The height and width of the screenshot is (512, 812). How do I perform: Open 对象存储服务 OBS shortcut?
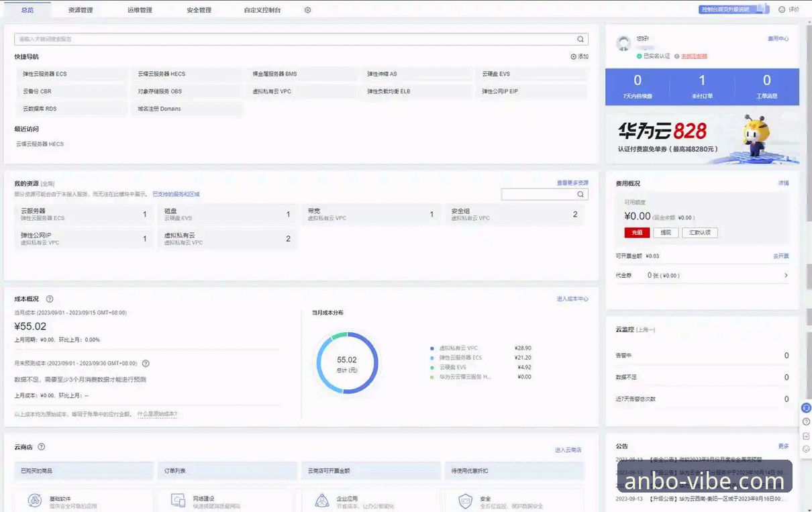point(186,91)
